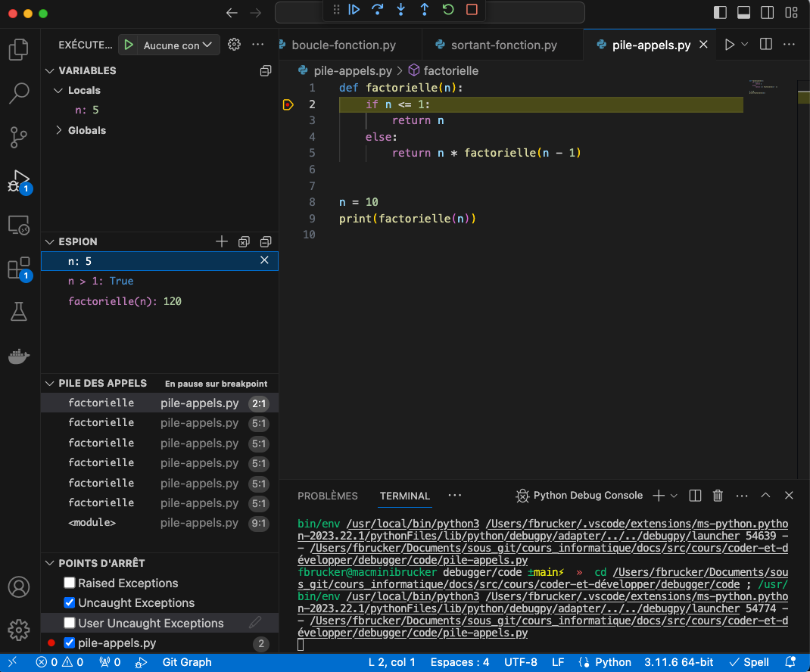Add a new watch expression in Espion
810x672 pixels.
(221, 242)
